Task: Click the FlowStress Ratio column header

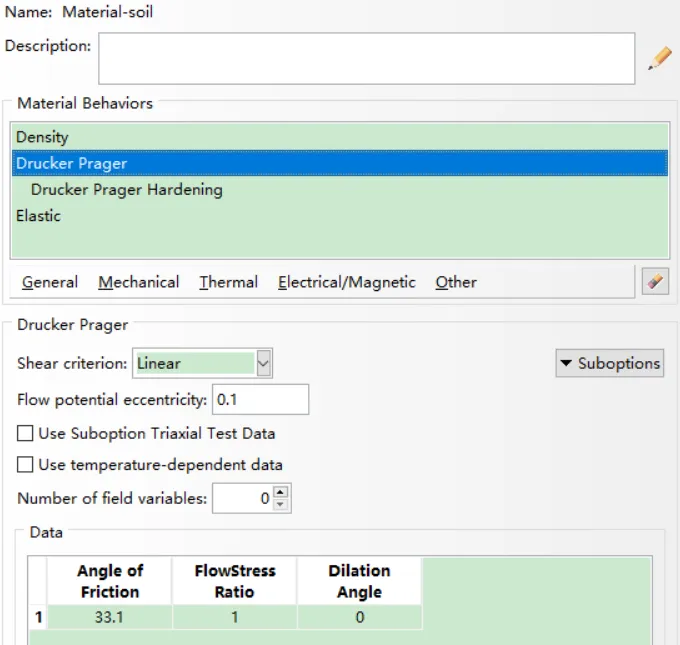Action: pos(235,581)
